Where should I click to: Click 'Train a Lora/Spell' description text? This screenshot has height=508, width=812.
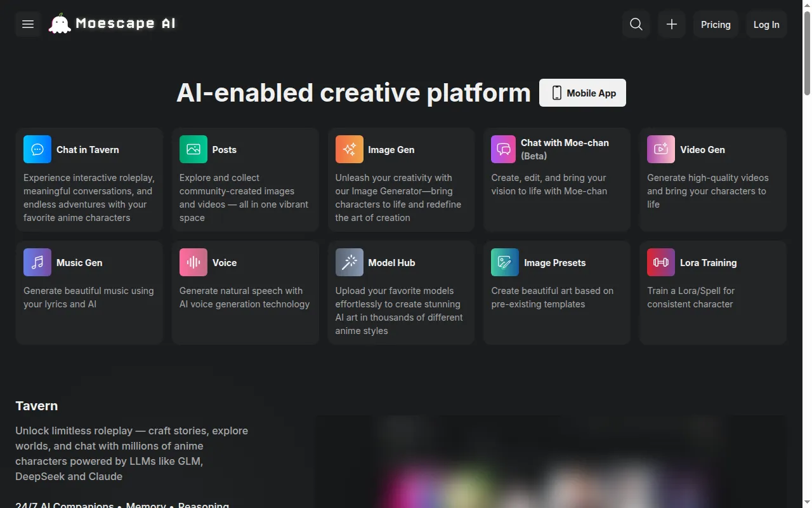tap(691, 297)
